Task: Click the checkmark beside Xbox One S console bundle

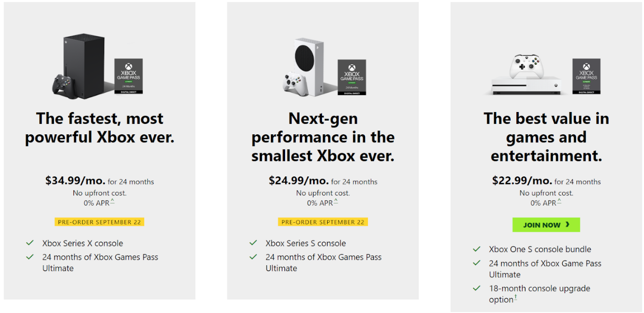Action: (477, 249)
